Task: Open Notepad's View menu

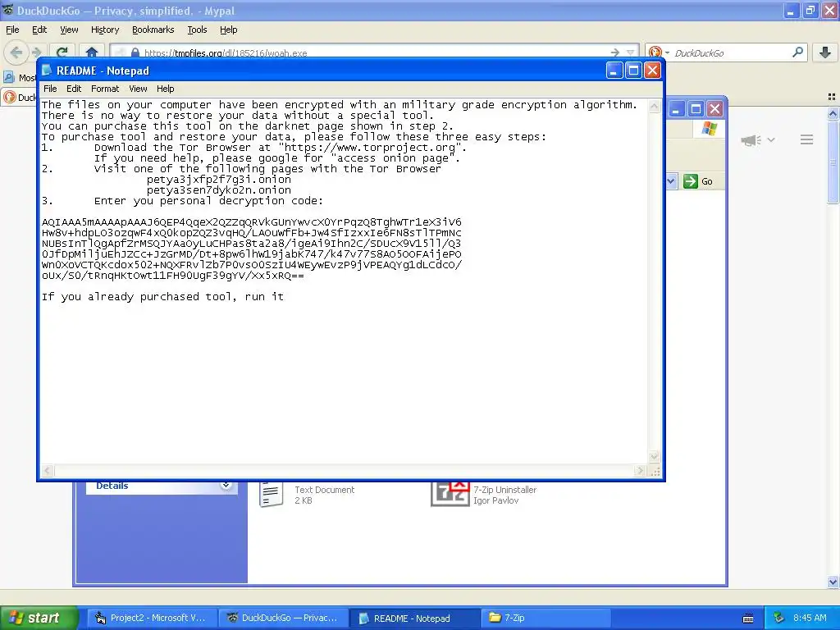Action: tap(138, 89)
